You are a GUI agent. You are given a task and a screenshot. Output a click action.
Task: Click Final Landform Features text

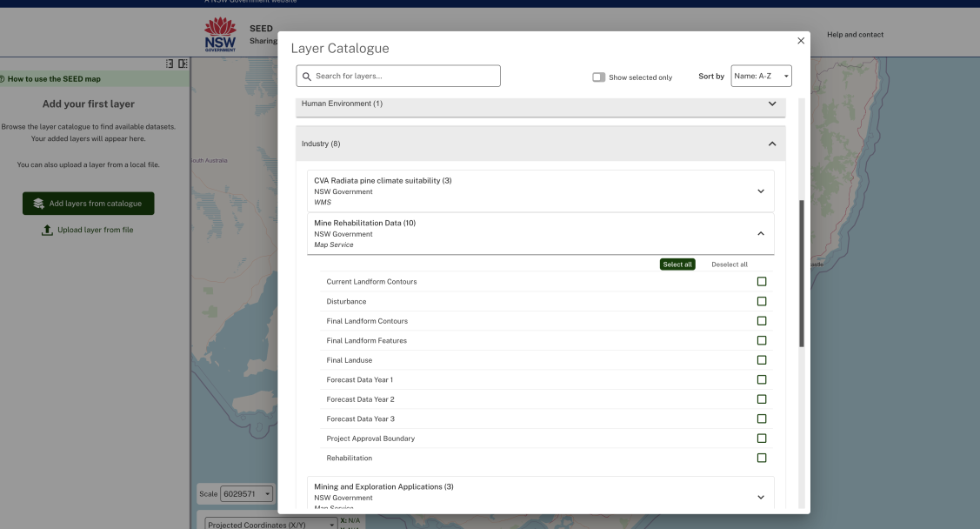click(x=366, y=341)
